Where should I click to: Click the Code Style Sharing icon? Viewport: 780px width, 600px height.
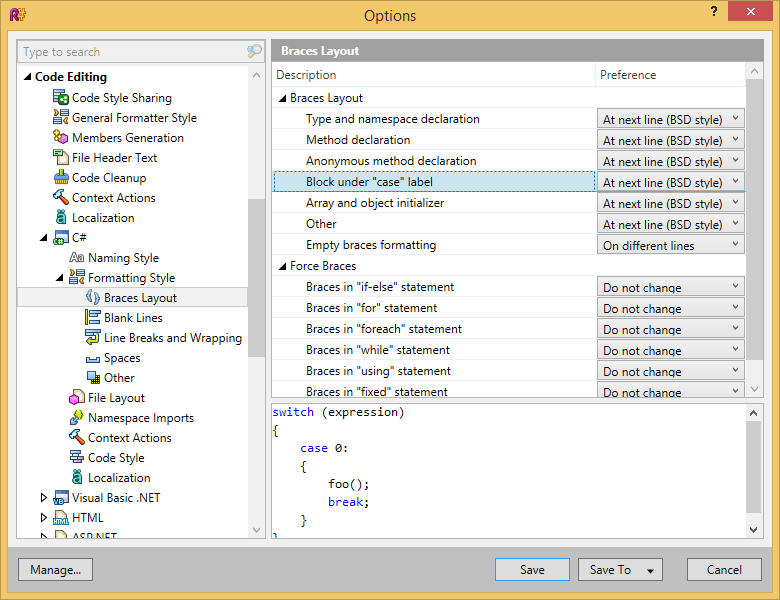pyautogui.click(x=61, y=98)
